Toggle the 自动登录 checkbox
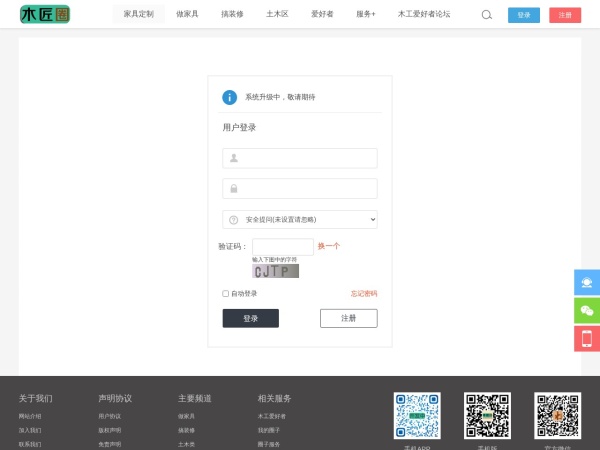This screenshot has height=450, width=600. pyautogui.click(x=225, y=293)
